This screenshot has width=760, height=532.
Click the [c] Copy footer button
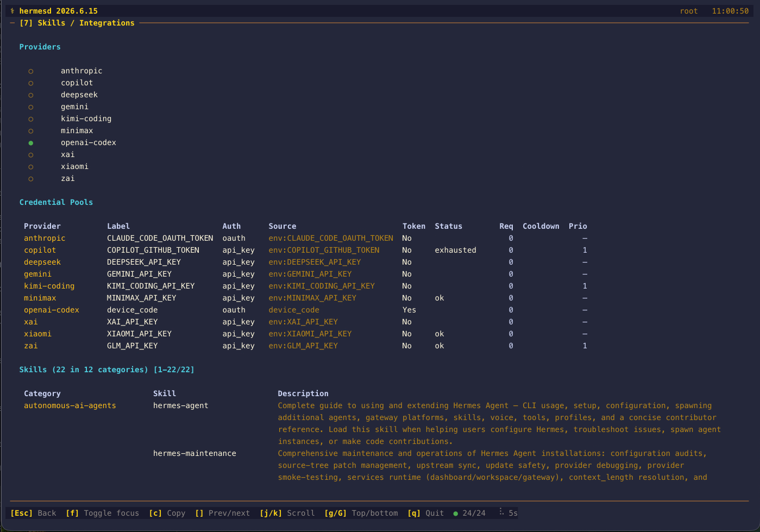click(167, 513)
